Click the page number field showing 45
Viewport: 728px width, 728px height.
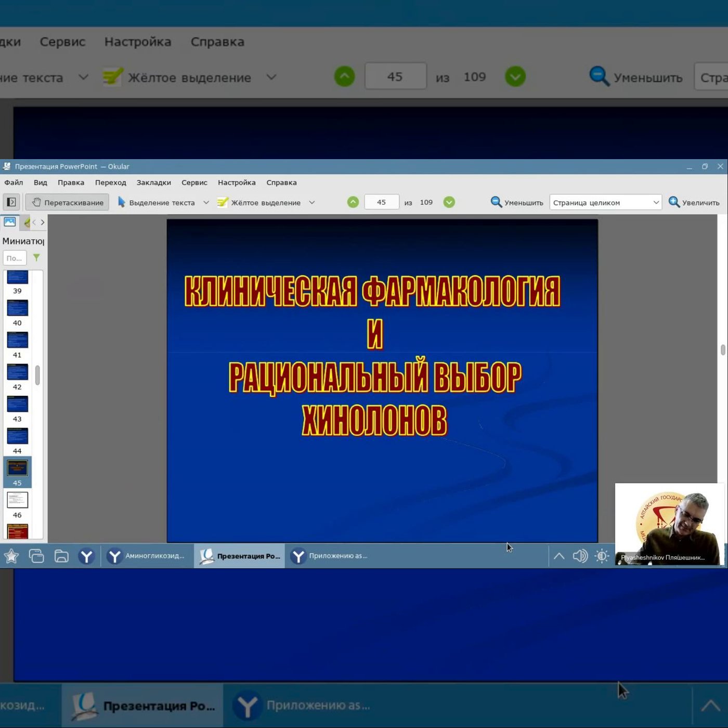click(382, 202)
